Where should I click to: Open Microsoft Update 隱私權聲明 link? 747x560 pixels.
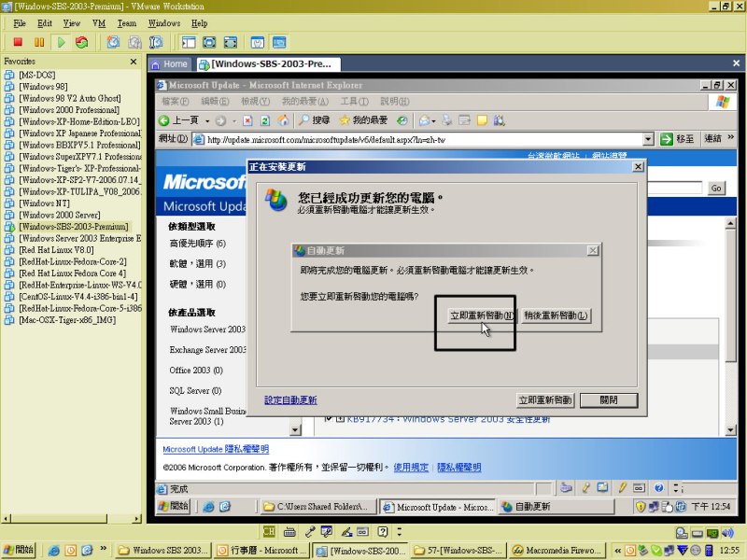(216, 449)
